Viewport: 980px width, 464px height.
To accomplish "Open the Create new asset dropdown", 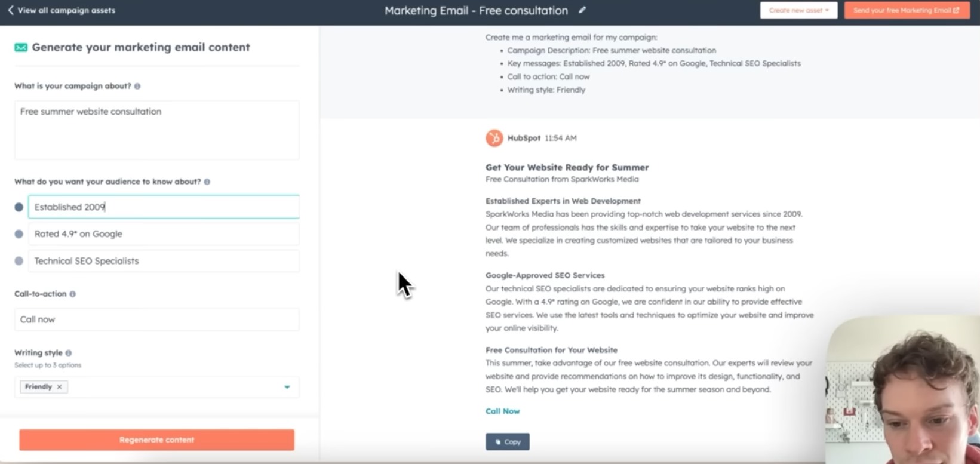I will 798,10.
